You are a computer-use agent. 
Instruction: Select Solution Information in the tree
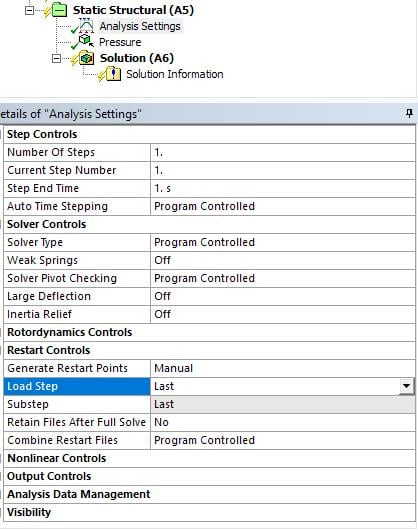coord(175,74)
